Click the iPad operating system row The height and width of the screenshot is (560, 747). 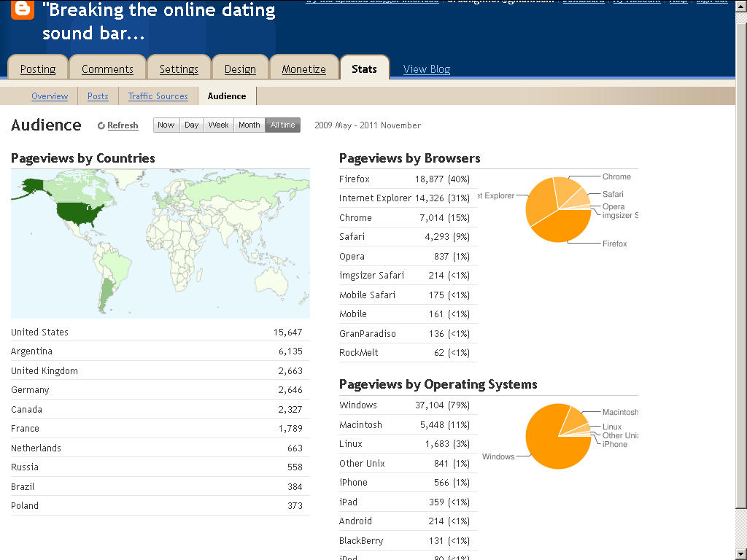click(x=409, y=502)
